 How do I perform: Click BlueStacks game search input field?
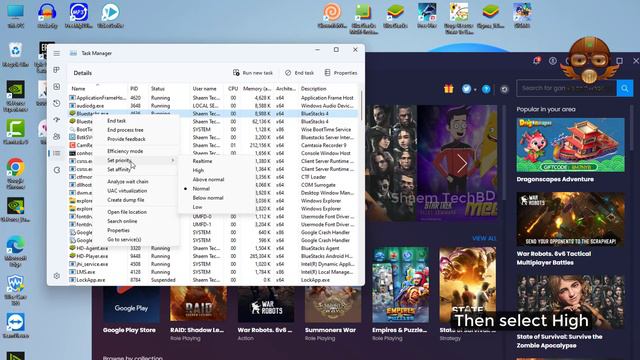567,88
